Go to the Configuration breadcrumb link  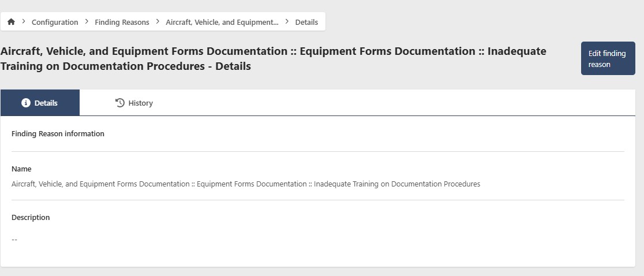coord(55,22)
